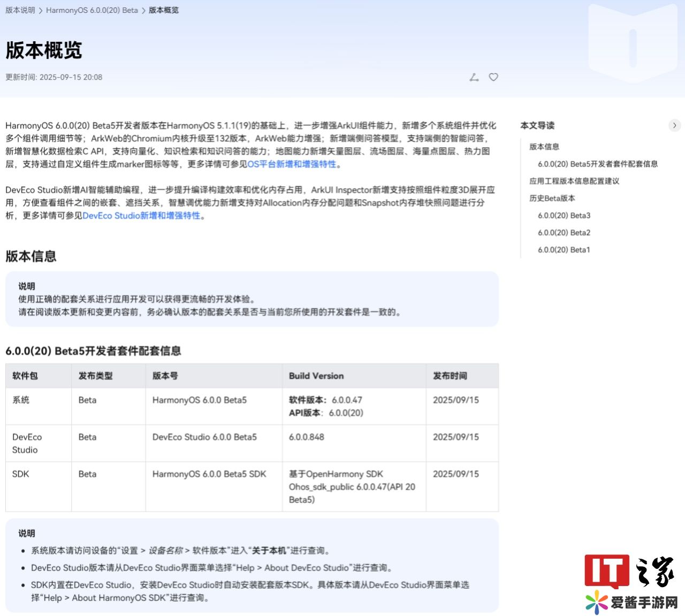Open 版本说明 breadcrumb link
Screen dimensions: 685x616
tap(20, 10)
